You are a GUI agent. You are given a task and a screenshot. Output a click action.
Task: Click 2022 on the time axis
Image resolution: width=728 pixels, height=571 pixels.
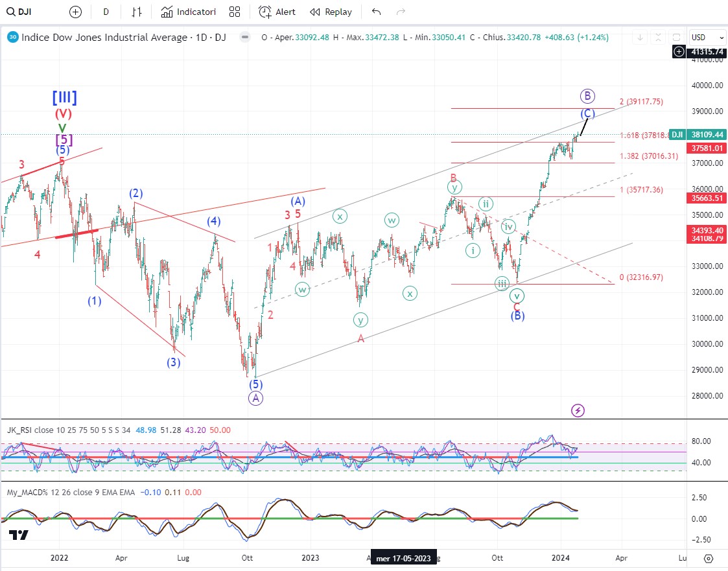[60, 558]
